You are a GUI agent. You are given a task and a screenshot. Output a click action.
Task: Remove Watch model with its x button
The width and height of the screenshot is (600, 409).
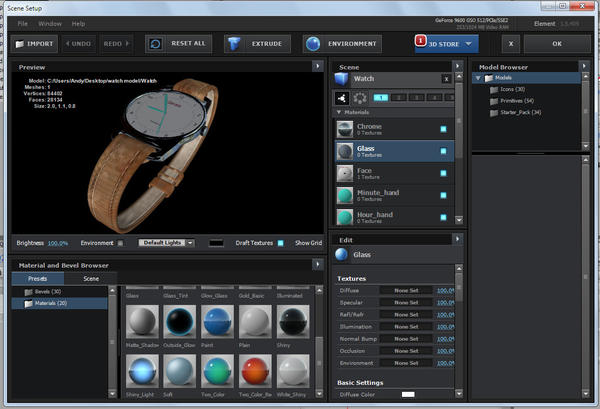tap(446, 79)
